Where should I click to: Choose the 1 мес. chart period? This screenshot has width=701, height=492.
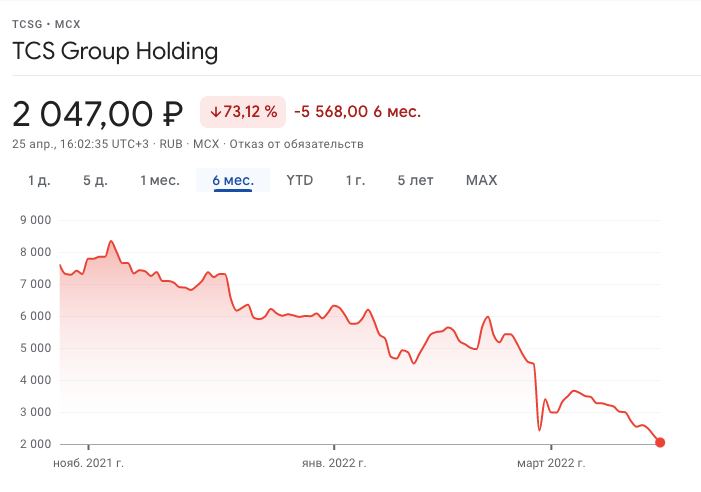point(159,181)
